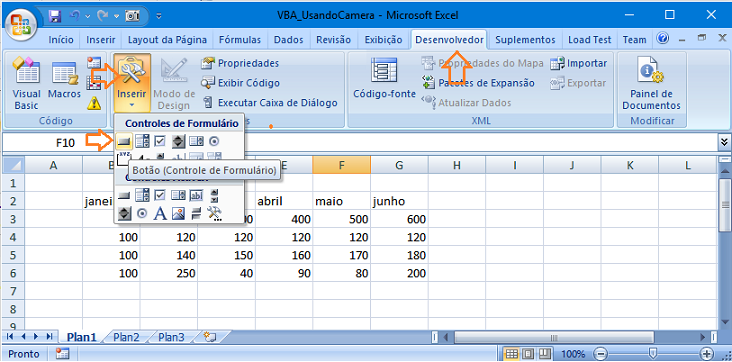
Task: Open More Controls in ActiveX group
Action: pos(214,213)
